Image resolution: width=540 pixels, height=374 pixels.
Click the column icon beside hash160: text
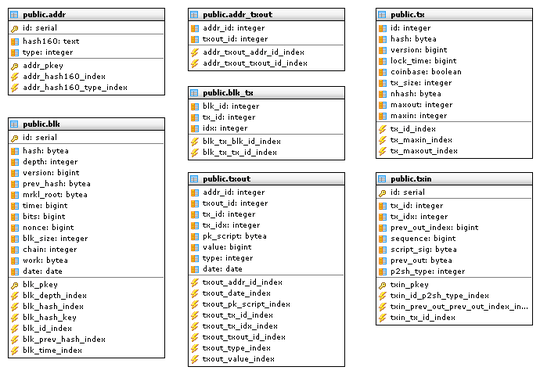14,42
